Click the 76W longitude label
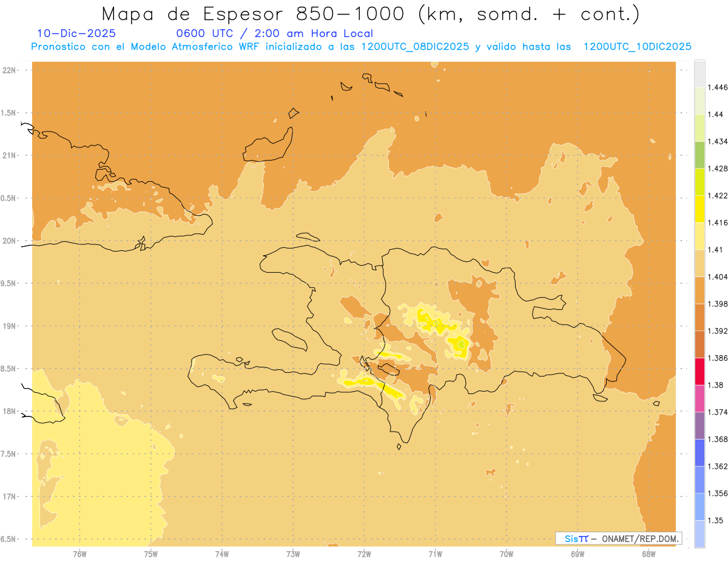Screen dimensions: 728x562 [x=79, y=554]
